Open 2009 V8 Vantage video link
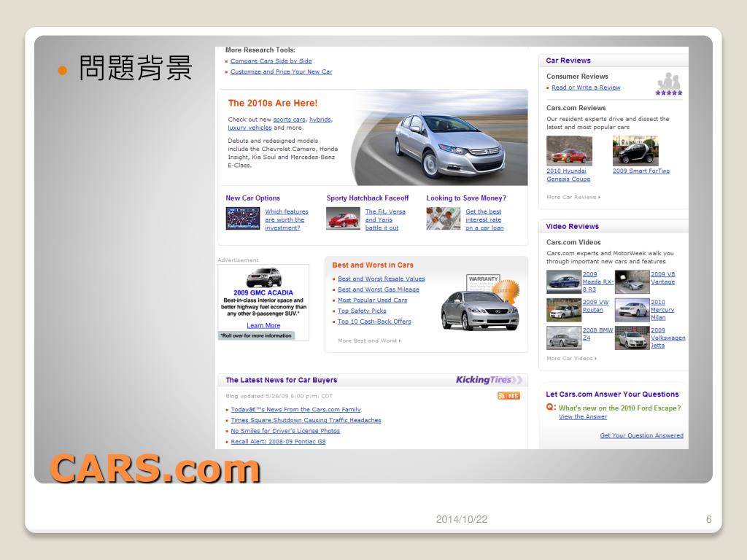Screen dimensions: 747x560 (662, 278)
